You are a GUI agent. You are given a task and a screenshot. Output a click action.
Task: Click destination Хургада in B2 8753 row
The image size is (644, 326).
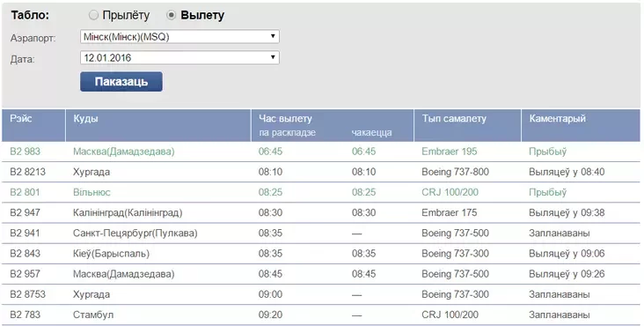[x=91, y=294]
